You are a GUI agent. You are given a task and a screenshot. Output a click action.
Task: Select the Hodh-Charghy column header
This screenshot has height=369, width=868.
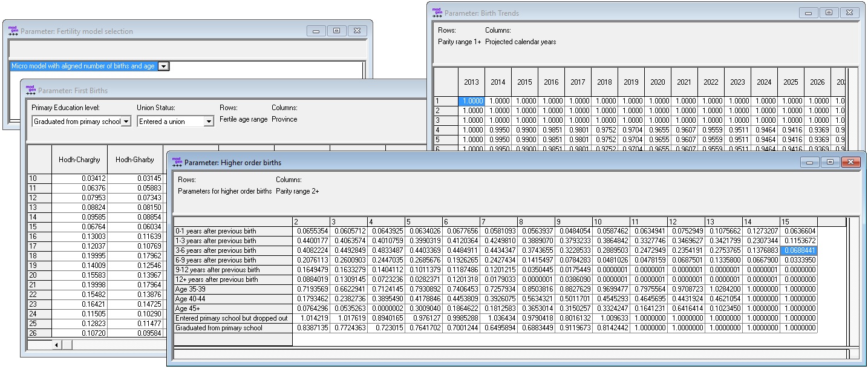coord(79,160)
